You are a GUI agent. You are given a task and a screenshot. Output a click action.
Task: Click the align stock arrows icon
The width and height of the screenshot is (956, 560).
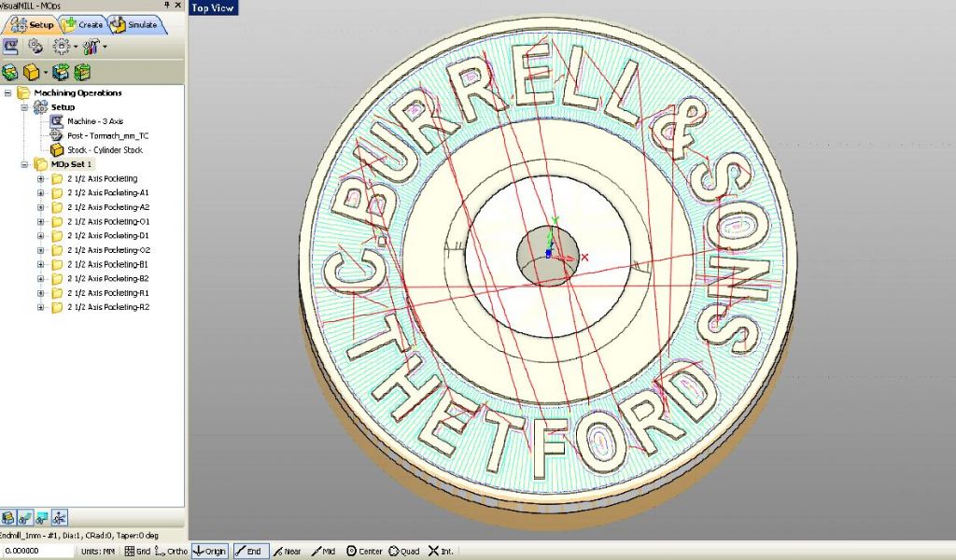[61, 73]
